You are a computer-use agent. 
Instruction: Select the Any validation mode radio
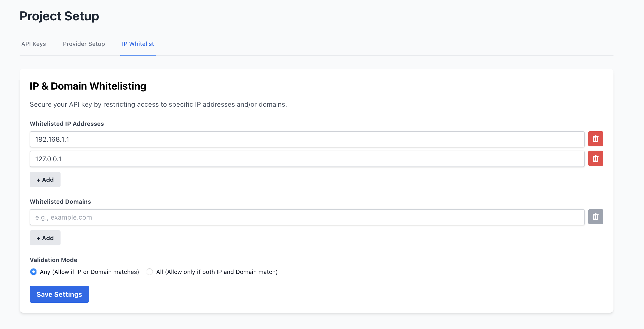[x=33, y=272]
